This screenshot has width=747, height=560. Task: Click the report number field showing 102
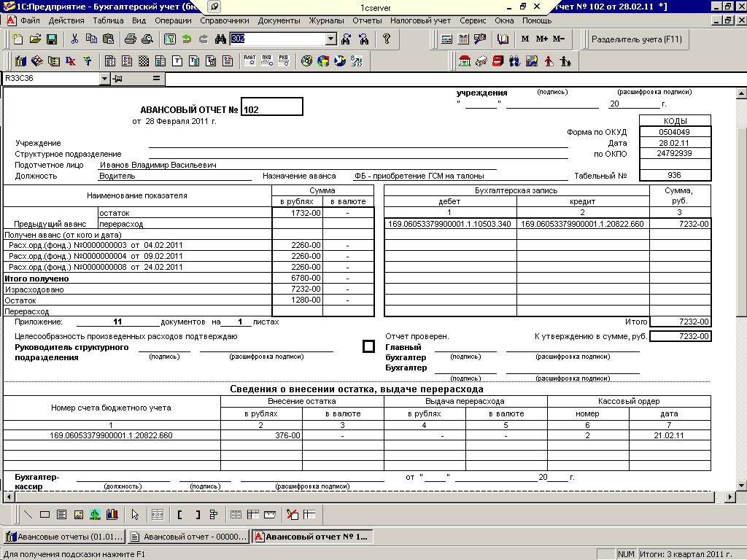271,108
